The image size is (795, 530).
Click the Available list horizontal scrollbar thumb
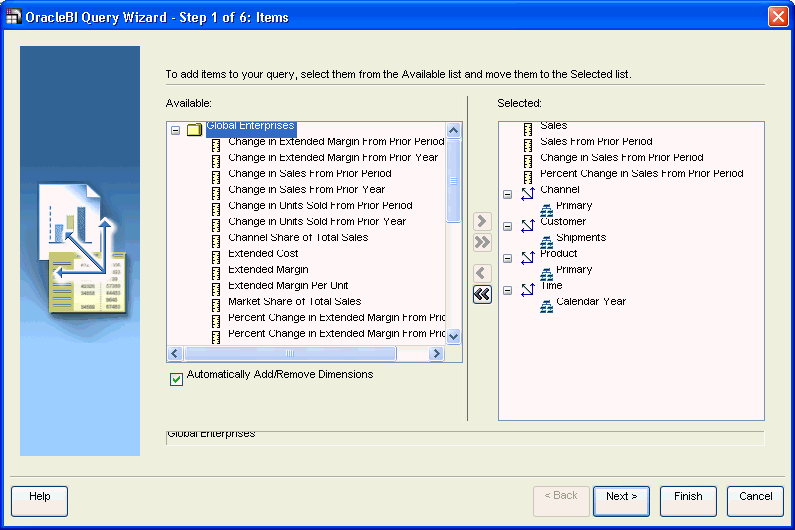(290, 354)
